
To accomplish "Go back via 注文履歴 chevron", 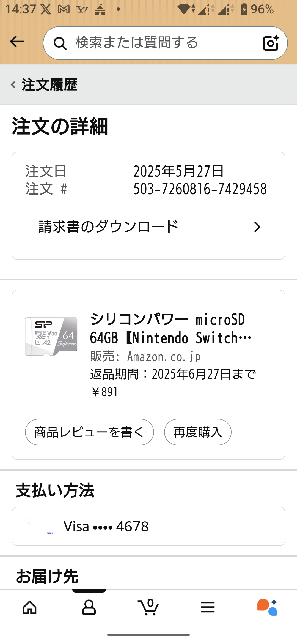I will click(13, 84).
